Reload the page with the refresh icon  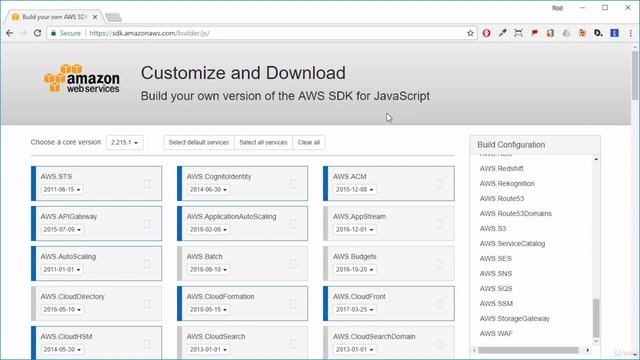(x=37, y=33)
